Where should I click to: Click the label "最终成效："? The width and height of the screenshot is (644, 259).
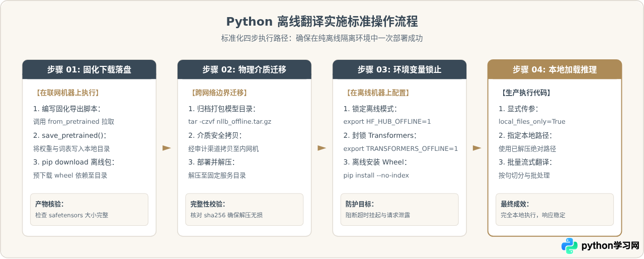(x=515, y=204)
